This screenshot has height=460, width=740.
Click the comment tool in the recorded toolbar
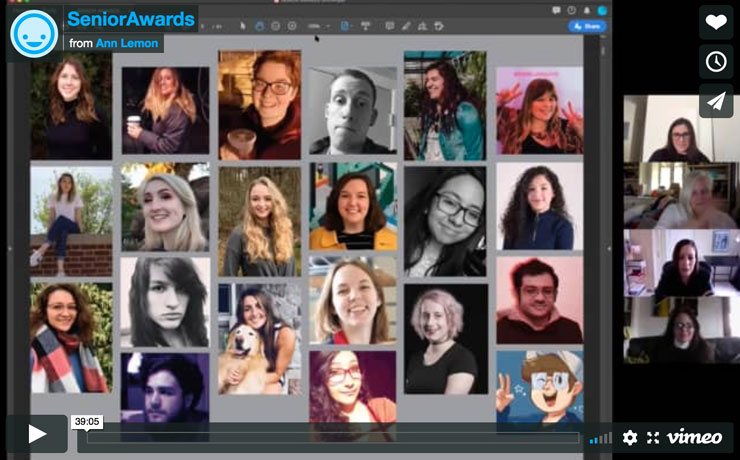(389, 25)
